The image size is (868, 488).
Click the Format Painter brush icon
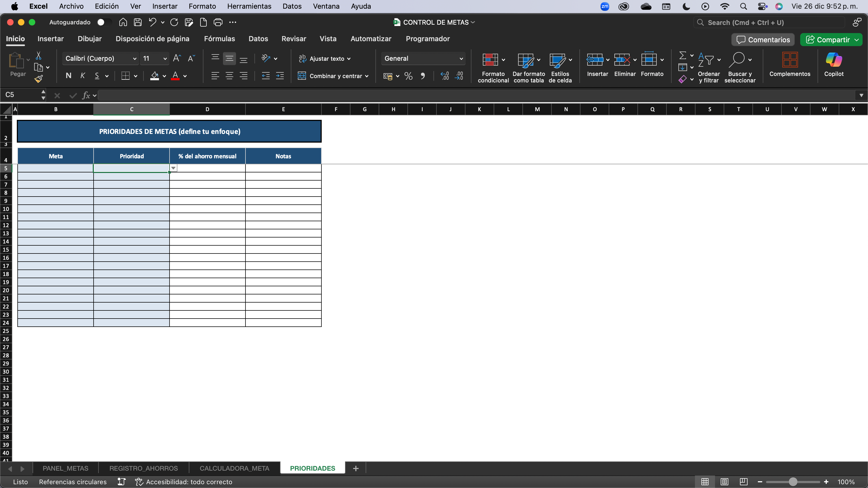click(x=39, y=79)
